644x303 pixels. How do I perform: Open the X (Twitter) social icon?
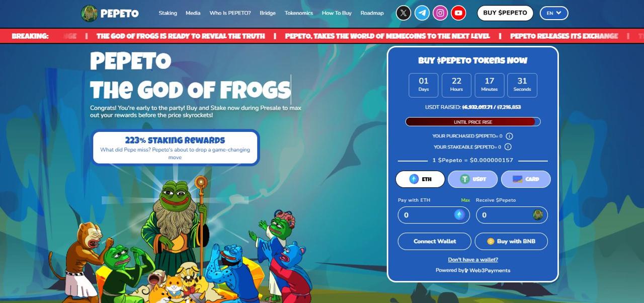[404, 13]
